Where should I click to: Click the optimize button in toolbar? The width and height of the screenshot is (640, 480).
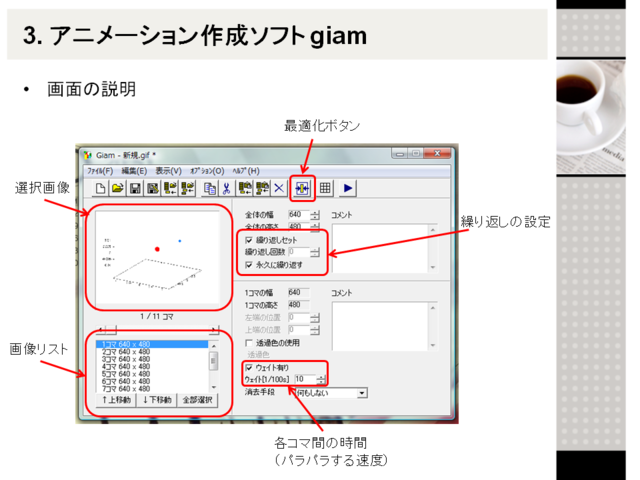(302, 187)
